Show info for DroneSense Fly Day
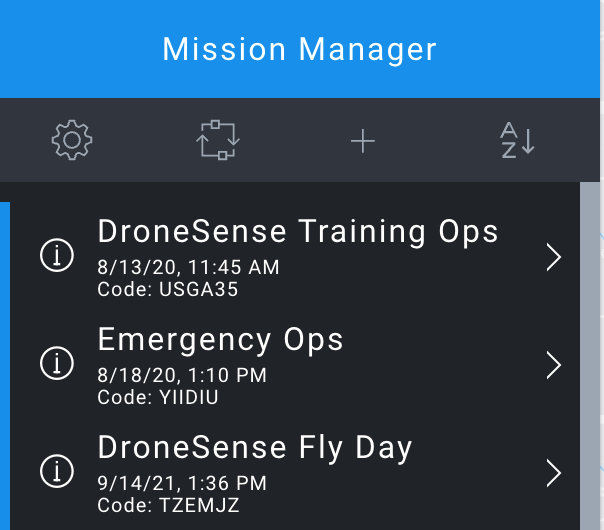 pos(57,471)
